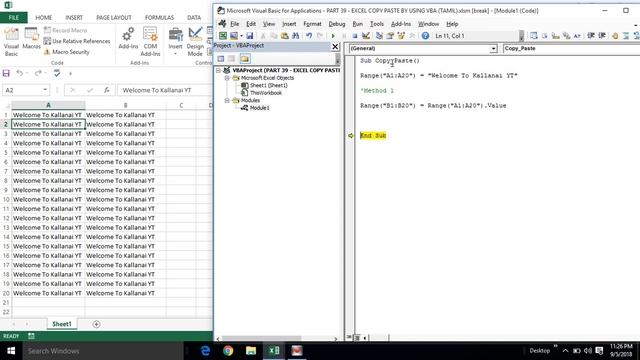
Task: Open Windows Start menu
Action: pos(11,351)
